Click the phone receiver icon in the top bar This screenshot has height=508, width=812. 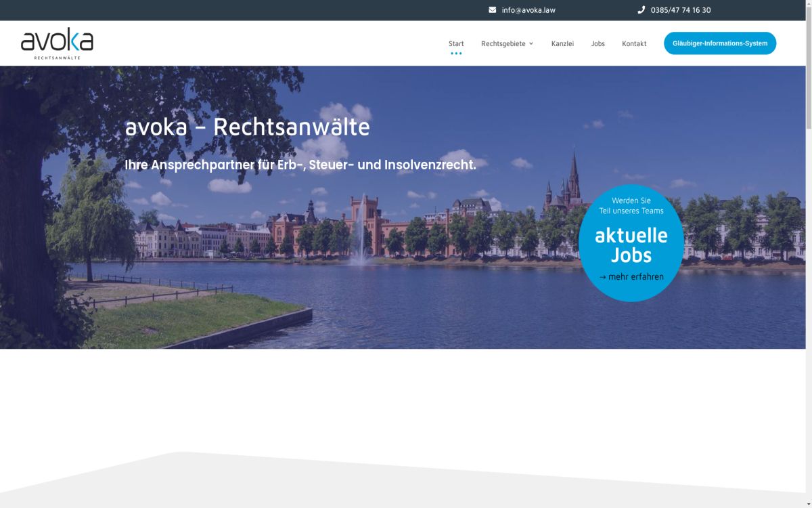point(640,9)
